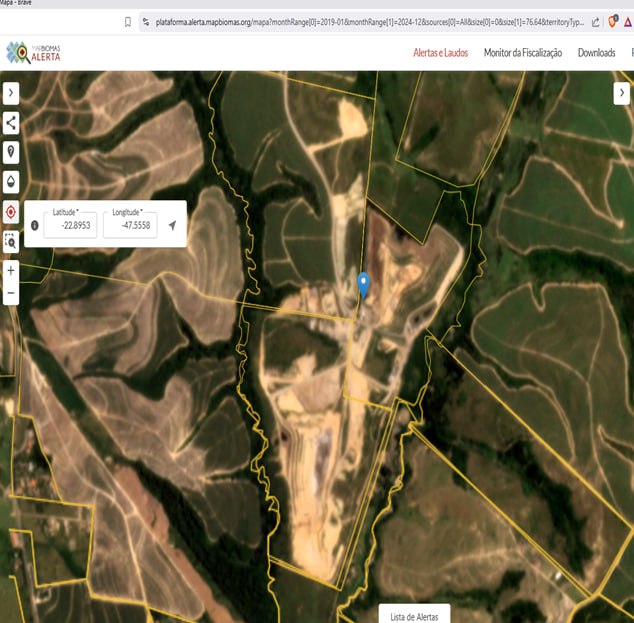Image resolution: width=634 pixels, height=623 pixels.
Task: Click the Latitude input field
Action: tap(71, 226)
